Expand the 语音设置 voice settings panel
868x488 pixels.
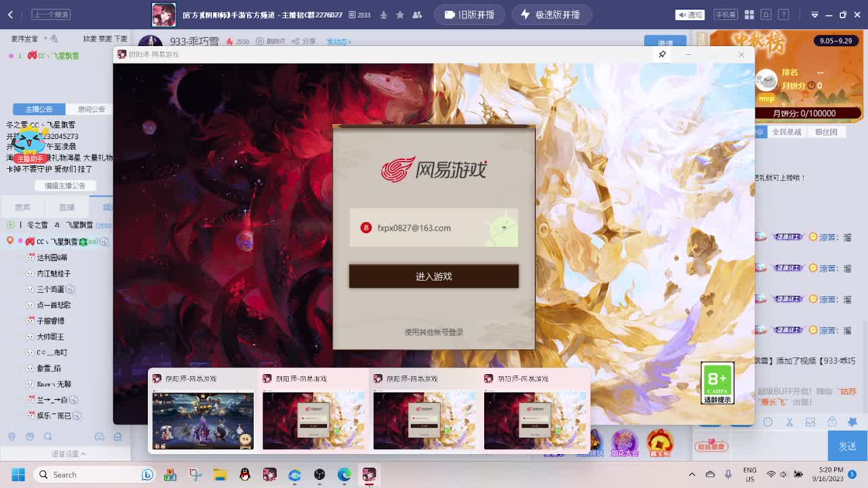click(66, 453)
